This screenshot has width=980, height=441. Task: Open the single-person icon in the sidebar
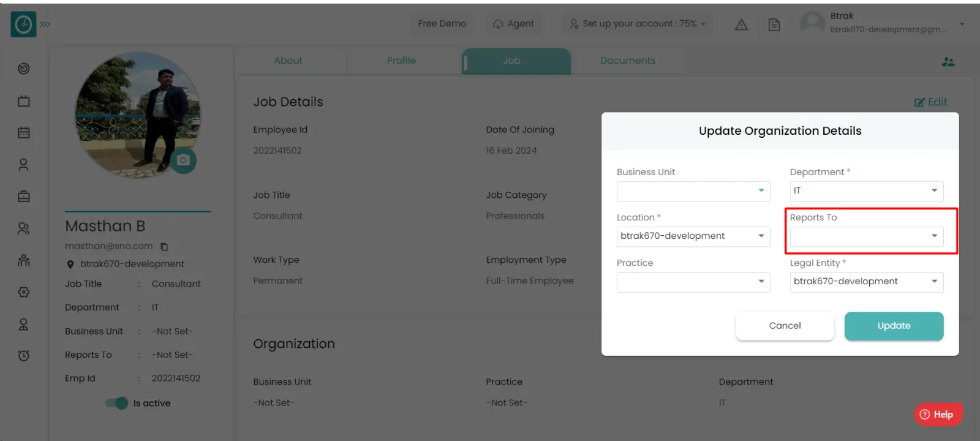(24, 164)
